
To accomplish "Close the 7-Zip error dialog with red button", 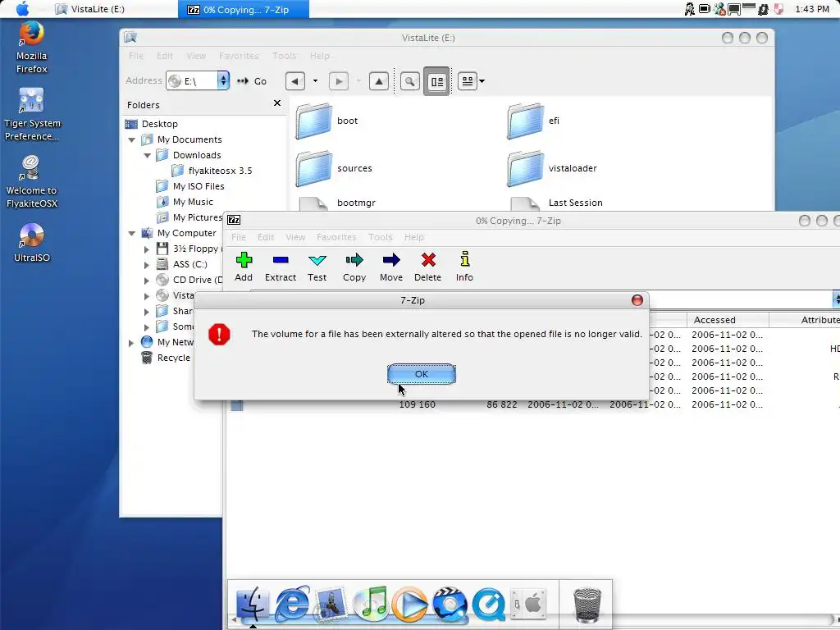I will point(637,300).
